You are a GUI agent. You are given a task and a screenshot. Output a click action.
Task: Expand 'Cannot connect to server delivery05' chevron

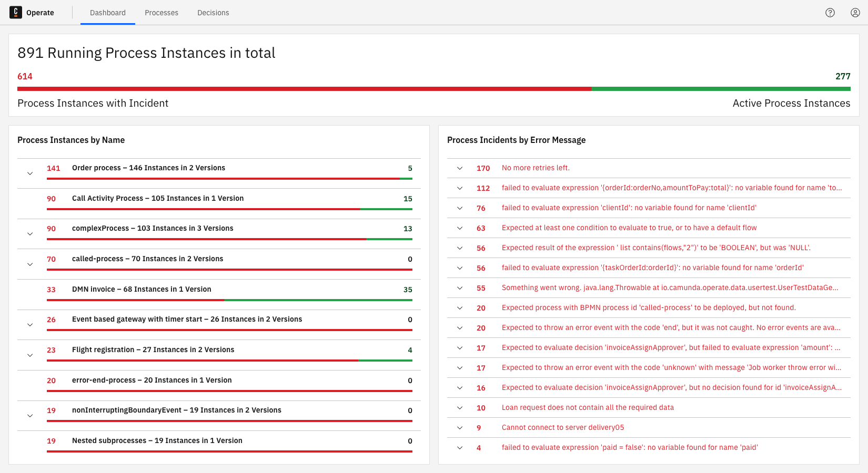coord(460,428)
